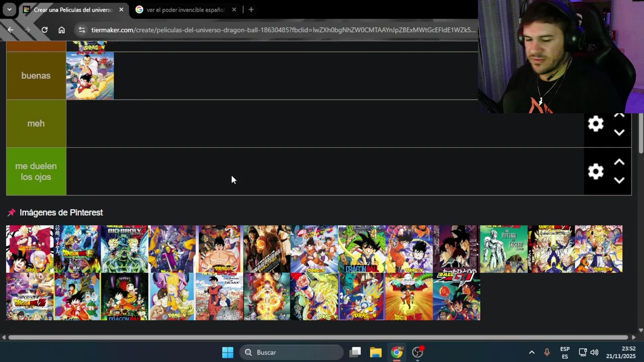The width and height of the screenshot is (644, 362).
Task: Open a new browser tab
Action: (x=251, y=10)
